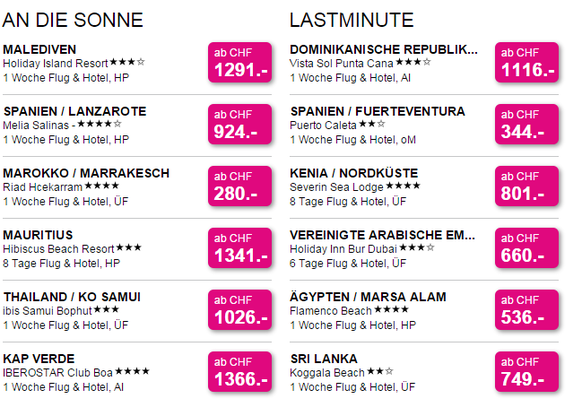Open Spanien / Fuerteventura offer title
The image size is (582, 416).
[378, 111]
